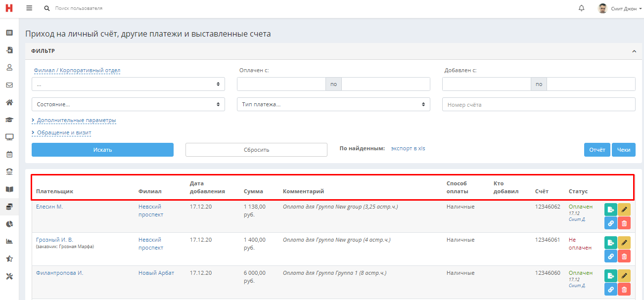Screen dimensions: 644x300
Task: Edit Филантропова И. payment with pencil icon
Action: pyautogui.click(x=624, y=276)
